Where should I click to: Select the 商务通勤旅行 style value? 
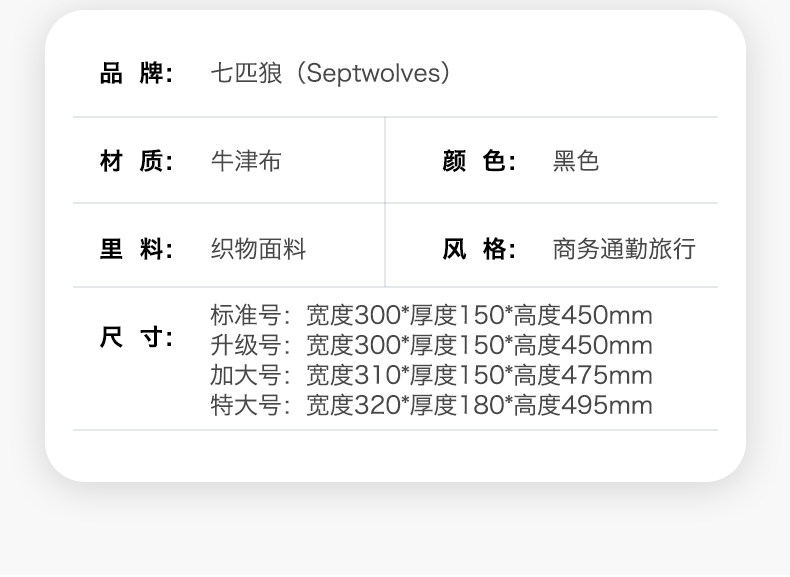tap(624, 249)
